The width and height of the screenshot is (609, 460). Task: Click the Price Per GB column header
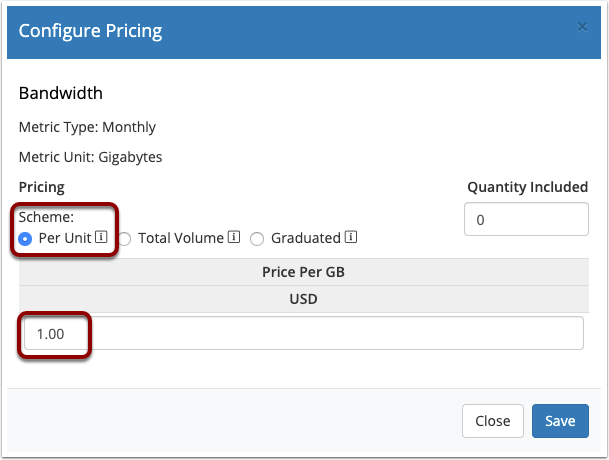[304, 272]
